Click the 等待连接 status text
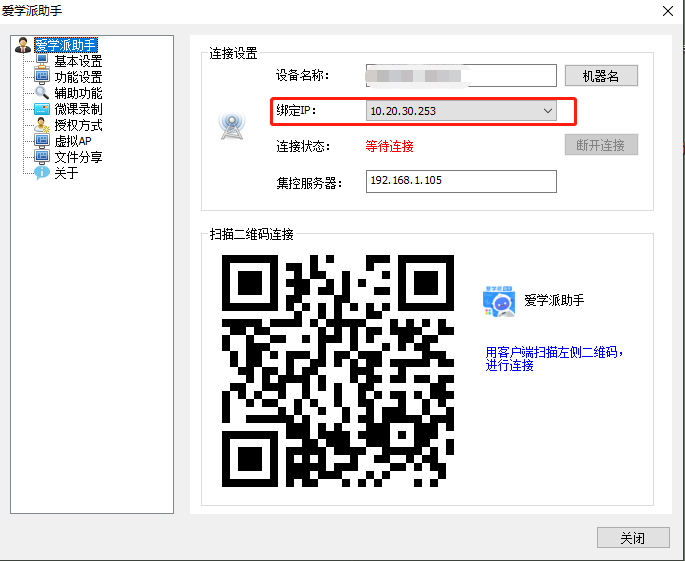 click(389, 146)
